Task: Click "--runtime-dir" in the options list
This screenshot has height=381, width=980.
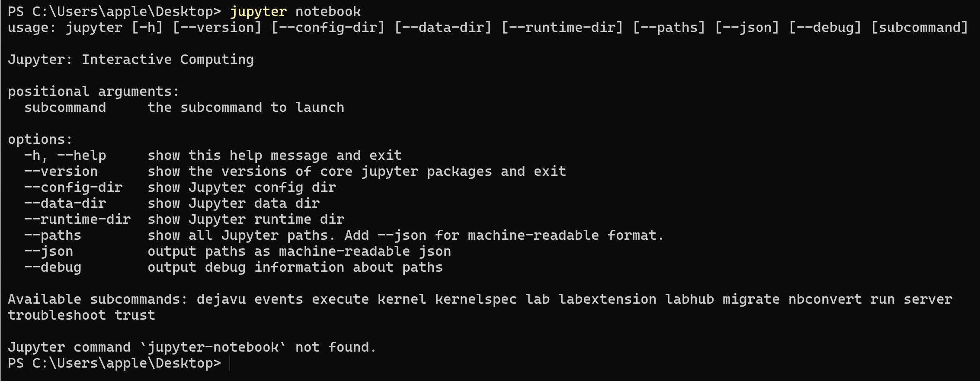Action: click(x=77, y=219)
